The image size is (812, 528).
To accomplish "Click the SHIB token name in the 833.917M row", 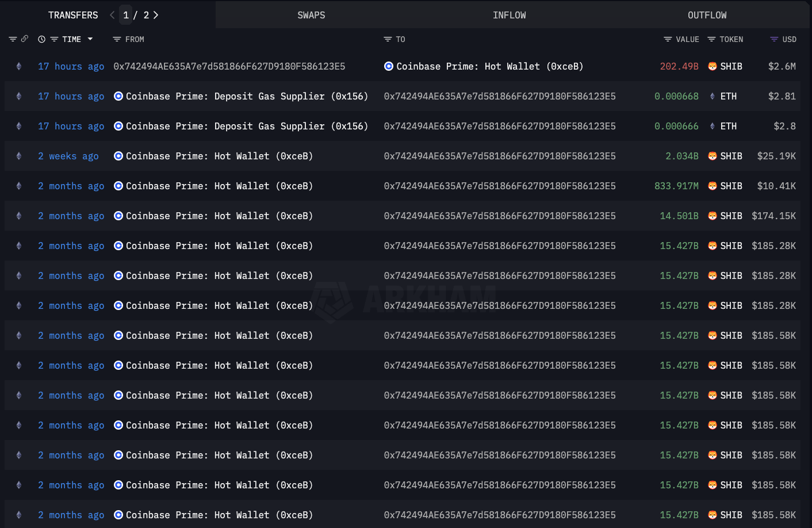I will click(x=731, y=186).
